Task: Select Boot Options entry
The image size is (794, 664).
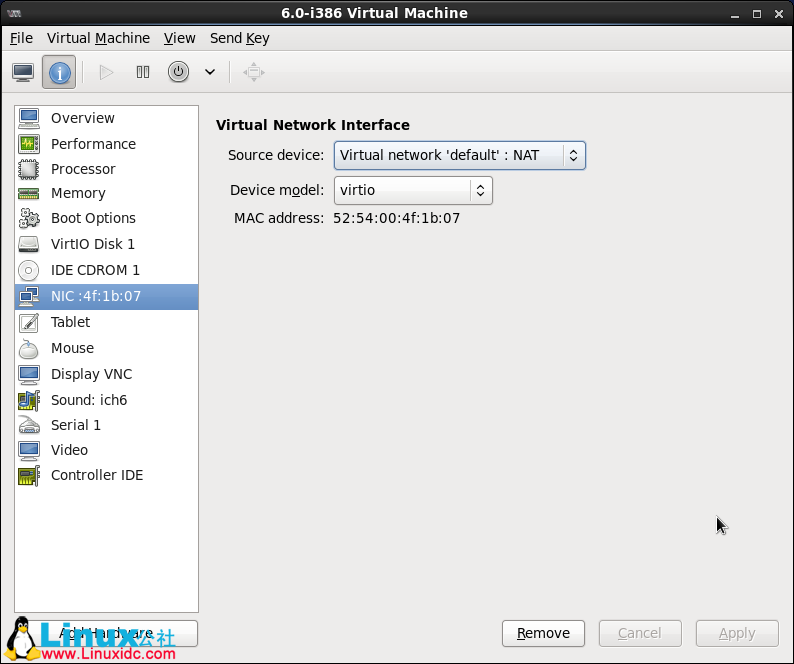Action: point(106,218)
